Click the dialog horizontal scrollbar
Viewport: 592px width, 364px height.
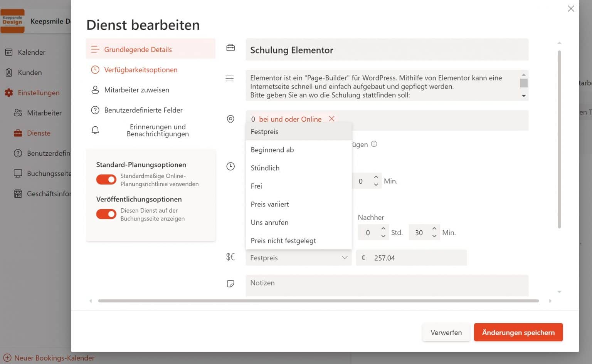coord(318,301)
